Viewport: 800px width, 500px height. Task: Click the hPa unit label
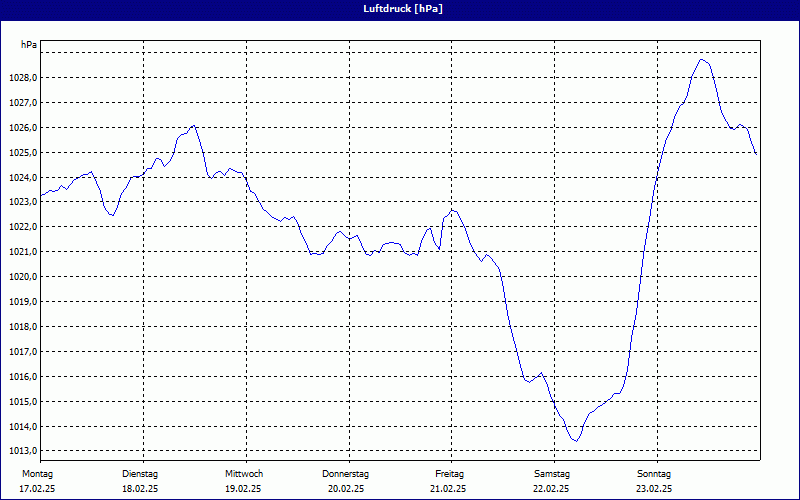(29, 45)
